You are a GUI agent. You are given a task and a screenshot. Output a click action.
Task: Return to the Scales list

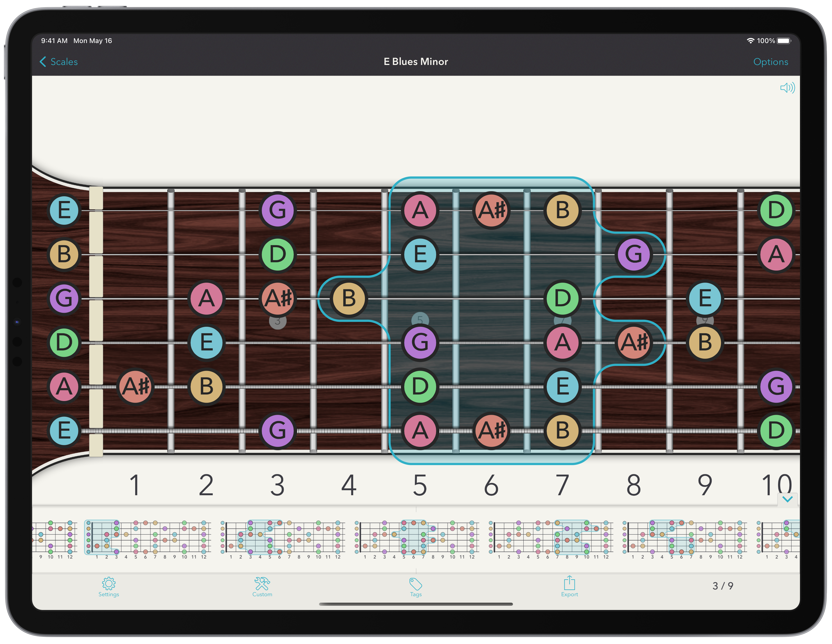pyautogui.click(x=64, y=61)
